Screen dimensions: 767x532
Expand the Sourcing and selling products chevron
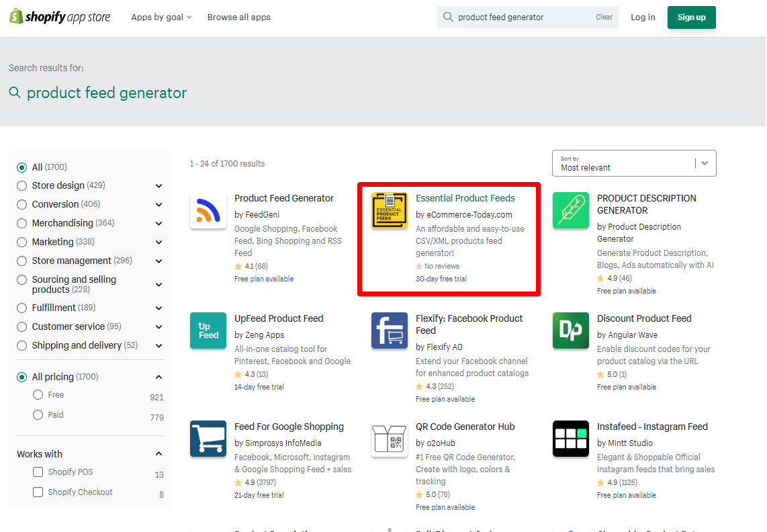(159, 284)
